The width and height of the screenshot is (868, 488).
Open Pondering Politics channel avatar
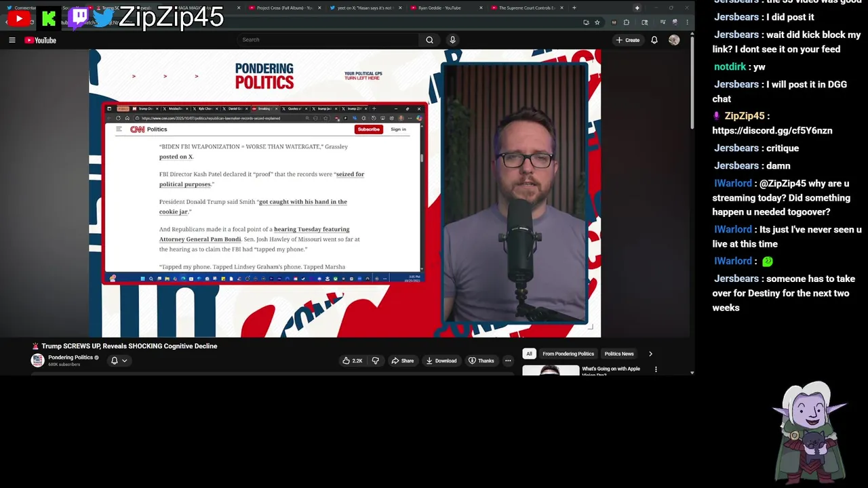(38, 361)
